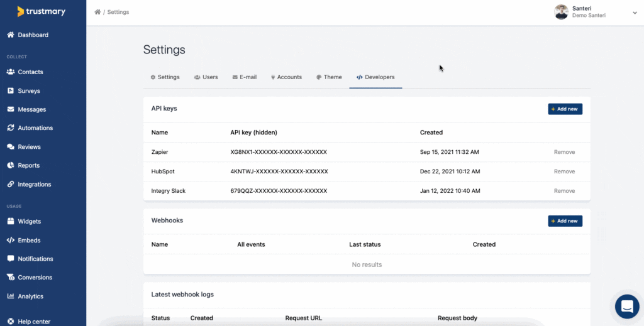Click the Automations sync icon
Image resolution: width=644 pixels, height=326 pixels.
click(11, 128)
